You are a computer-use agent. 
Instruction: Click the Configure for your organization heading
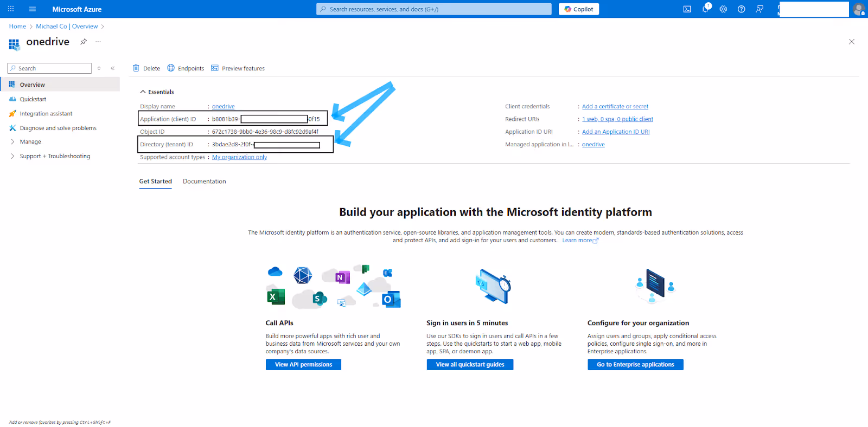tap(638, 323)
